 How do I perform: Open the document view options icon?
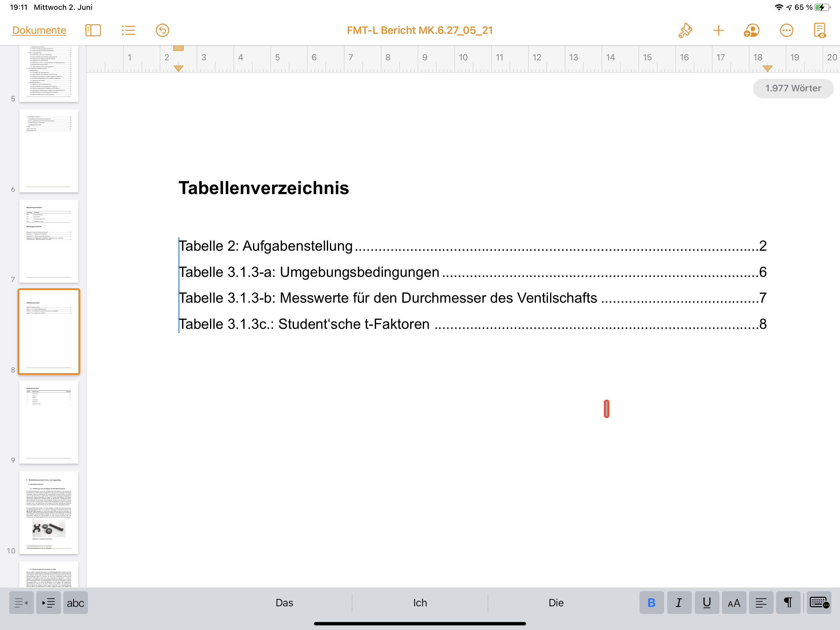(819, 30)
